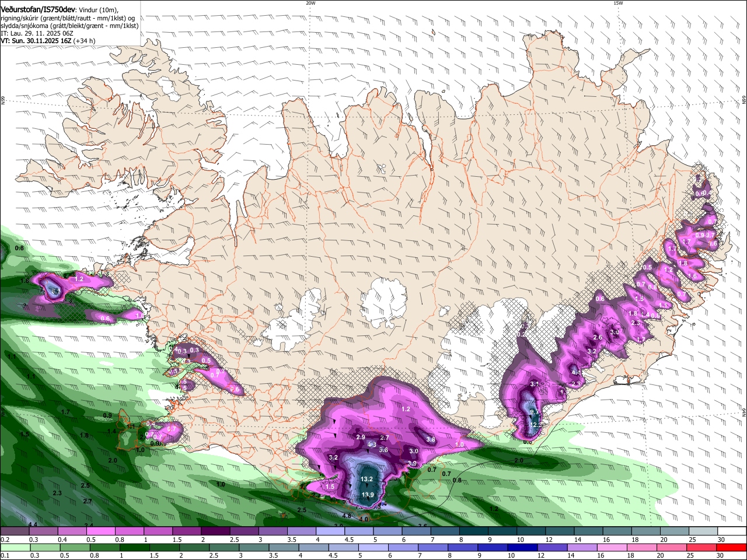Pick the pale green 0.1 swatch in the lower legend
This screenshot has width=747, height=560.
click(x=16, y=547)
